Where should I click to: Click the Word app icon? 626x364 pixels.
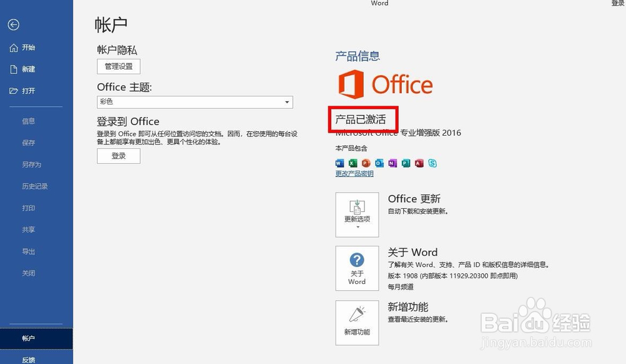pyautogui.click(x=340, y=163)
